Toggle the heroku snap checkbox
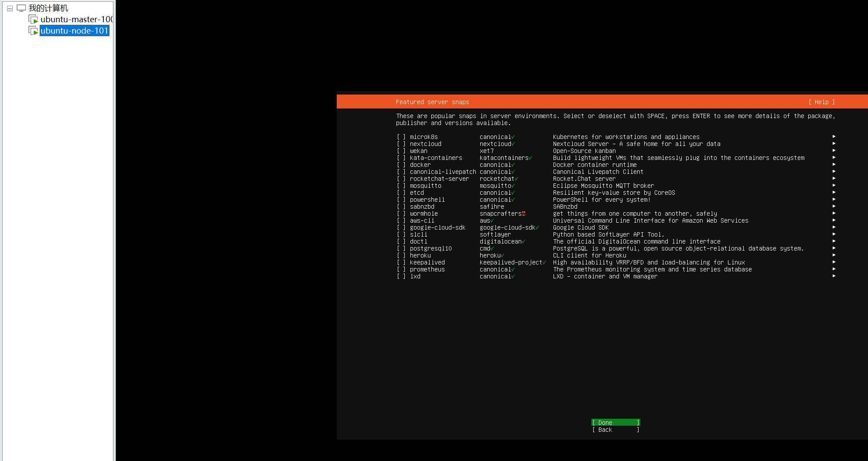This screenshot has width=868, height=461. 401,255
